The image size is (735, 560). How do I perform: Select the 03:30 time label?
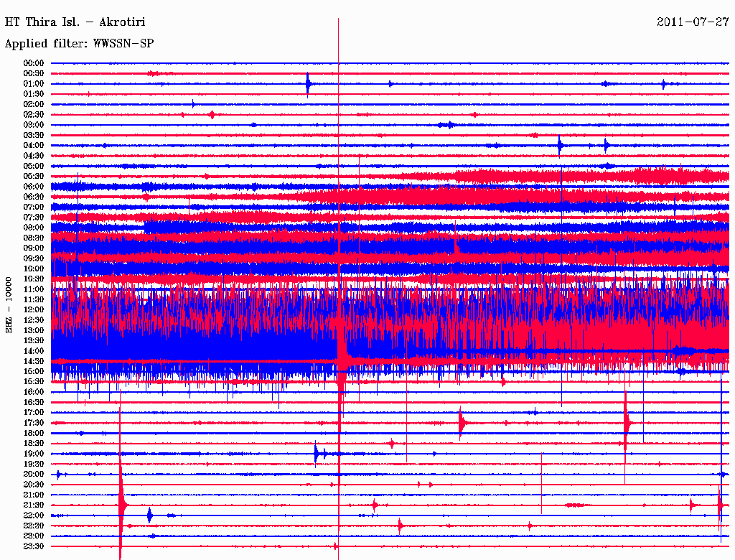point(34,136)
